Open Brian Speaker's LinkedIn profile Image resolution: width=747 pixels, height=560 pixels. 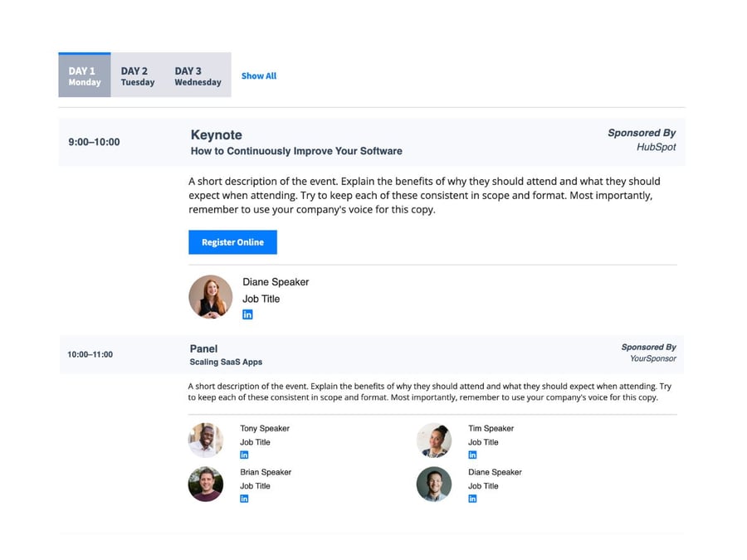coord(244,499)
